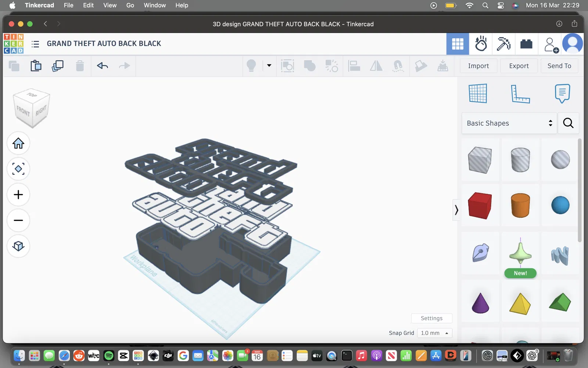Click the Import button
Image resolution: width=588 pixels, height=368 pixels.
click(x=478, y=66)
